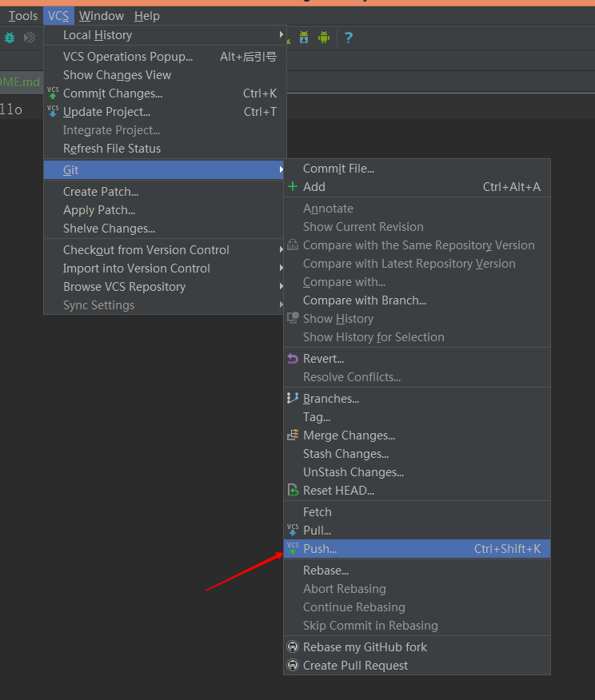The image size is (595, 700).
Task: Click Compare with the Same Repository Version icon
Action: (x=293, y=245)
